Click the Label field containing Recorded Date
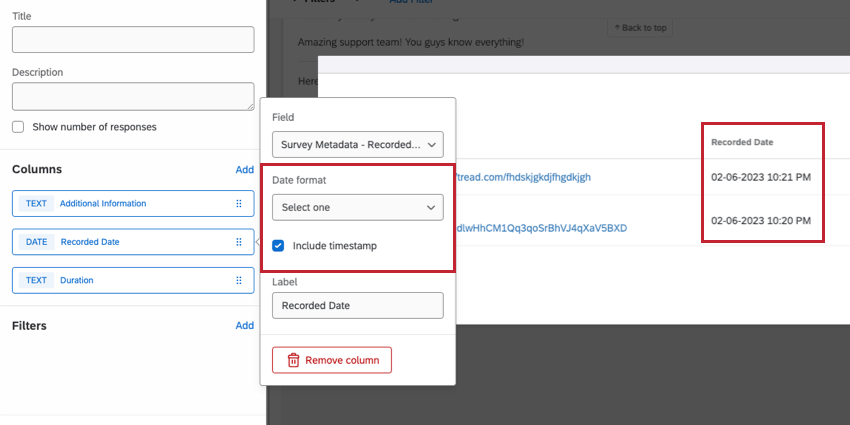The height and width of the screenshot is (425, 850). pos(358,306)
